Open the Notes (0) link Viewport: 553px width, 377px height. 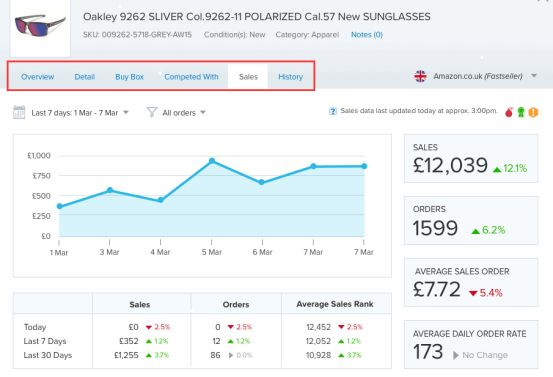click(367, 35)
